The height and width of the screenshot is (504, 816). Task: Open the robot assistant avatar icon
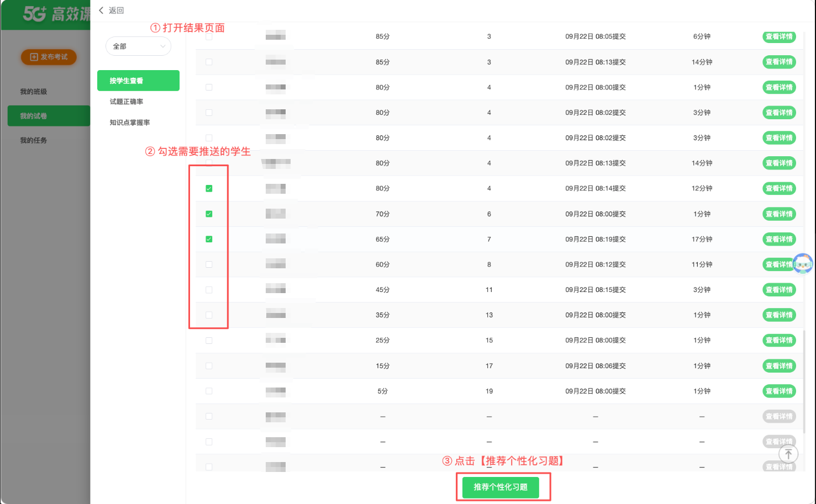(803, 264)
